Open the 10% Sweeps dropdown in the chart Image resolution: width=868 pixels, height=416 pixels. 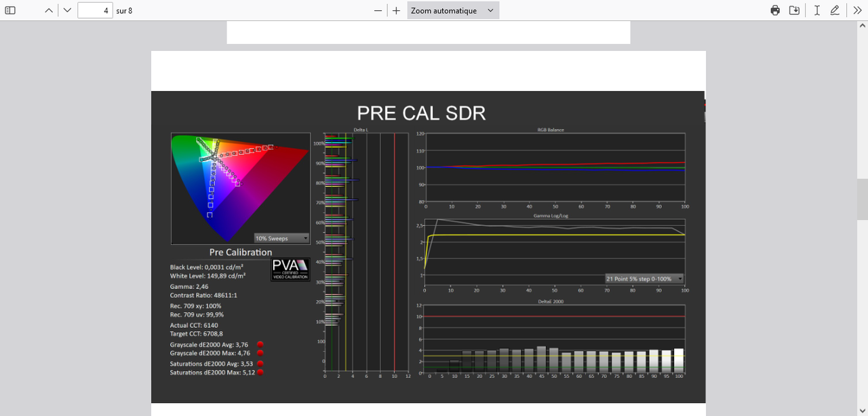281,238
